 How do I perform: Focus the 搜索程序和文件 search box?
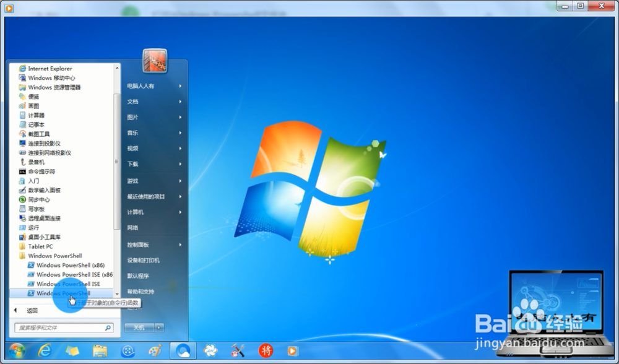click(64, 327)
